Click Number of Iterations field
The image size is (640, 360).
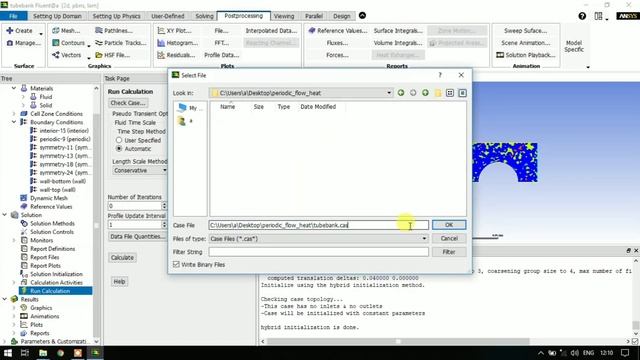(x=135, y=206)
